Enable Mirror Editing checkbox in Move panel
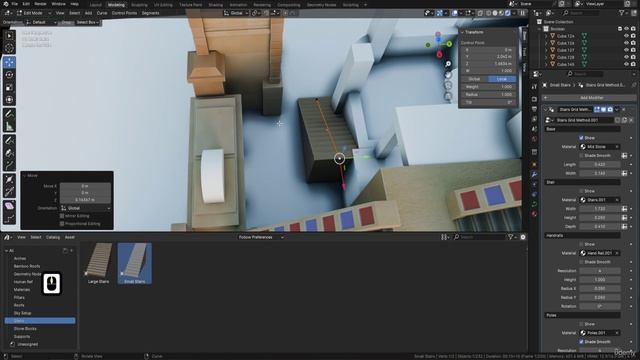Image resolution: width=640 pixels, height=360 pixels. coord(62,216)
